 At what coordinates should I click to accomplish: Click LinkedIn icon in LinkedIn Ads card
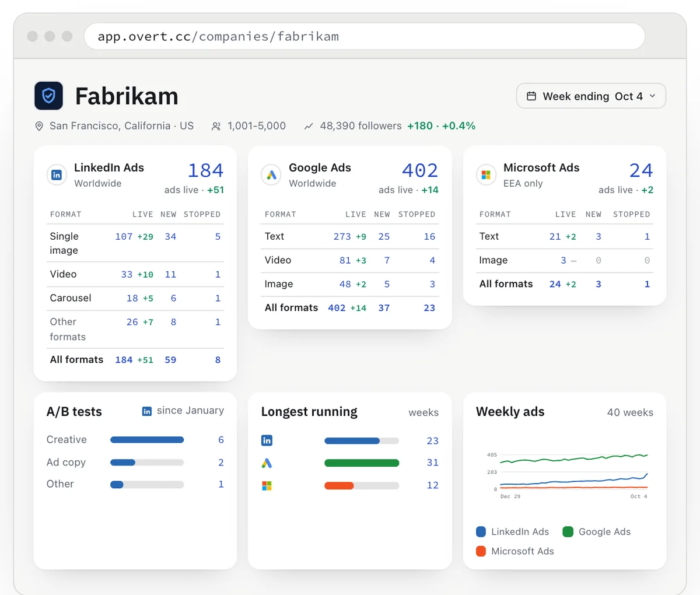click(x=57, y=174)
